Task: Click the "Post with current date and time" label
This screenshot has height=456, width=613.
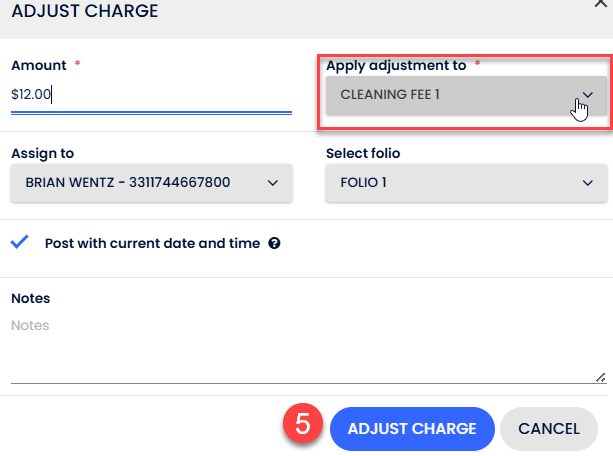Action: click(152, 243)
